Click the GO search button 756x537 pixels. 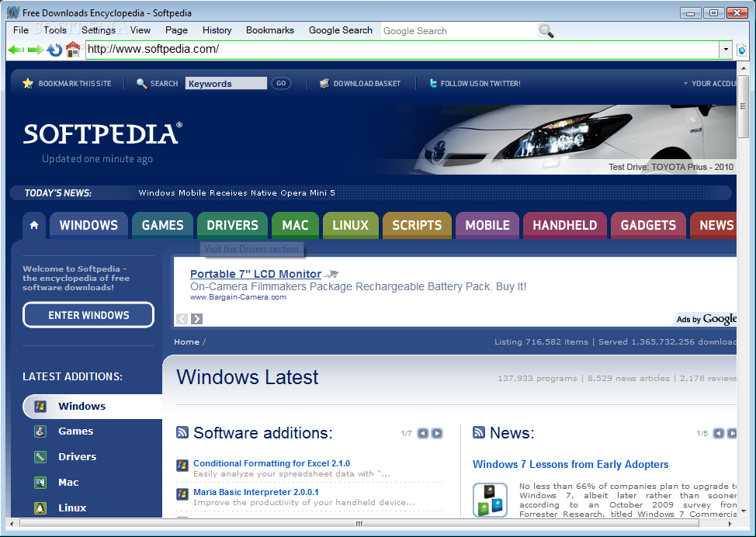(281, 83)
